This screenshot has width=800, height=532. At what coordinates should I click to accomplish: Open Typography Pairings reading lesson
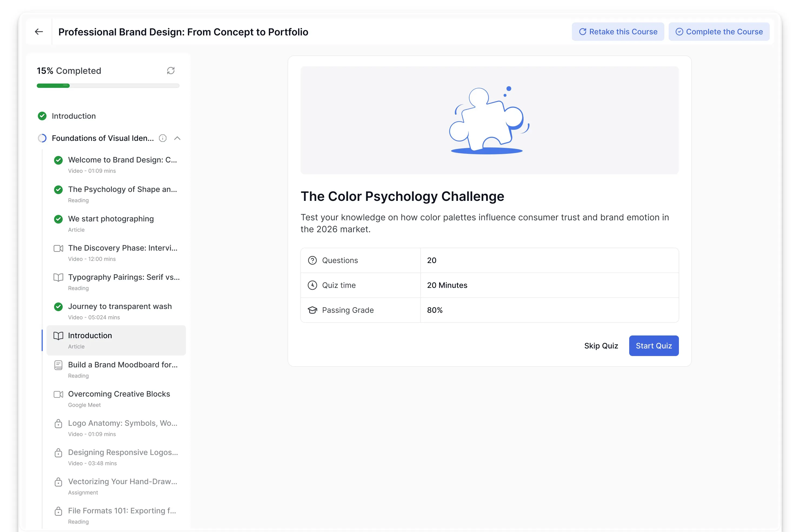point(116,282)
